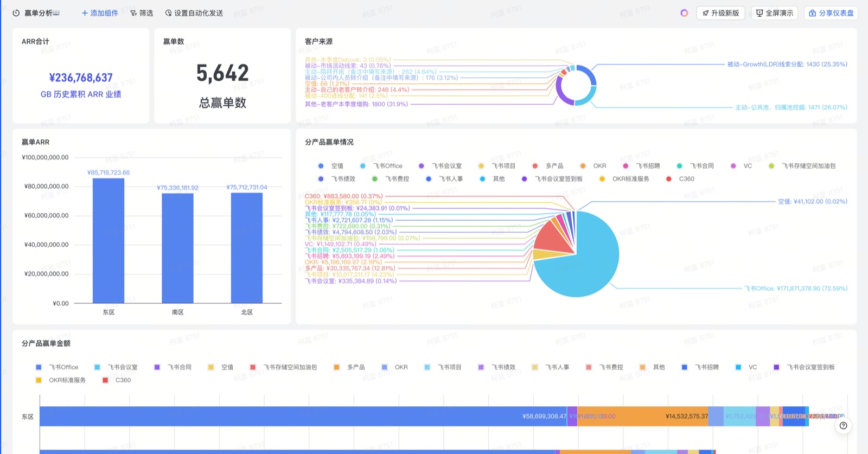Click 分享仪表盘 share button

[x=831, y=13]
